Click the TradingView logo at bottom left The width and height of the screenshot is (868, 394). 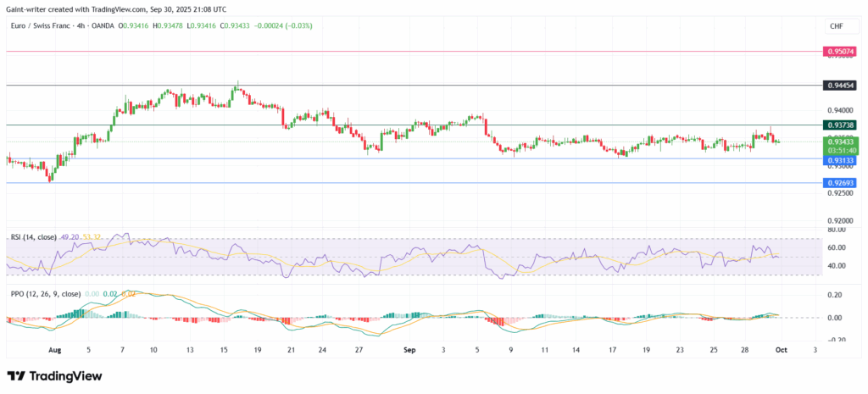coord(54,376)
